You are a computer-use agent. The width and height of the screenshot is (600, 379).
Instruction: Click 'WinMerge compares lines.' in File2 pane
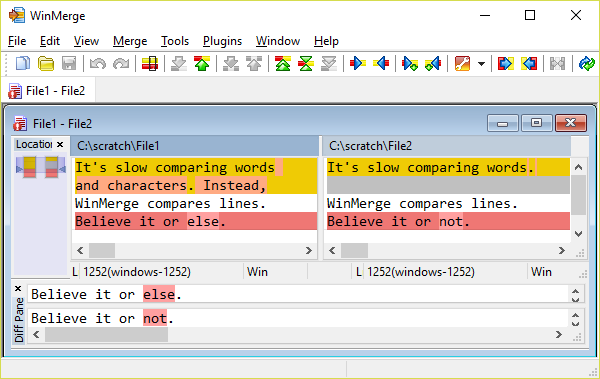pyautogui.click(x=422, y=203)
